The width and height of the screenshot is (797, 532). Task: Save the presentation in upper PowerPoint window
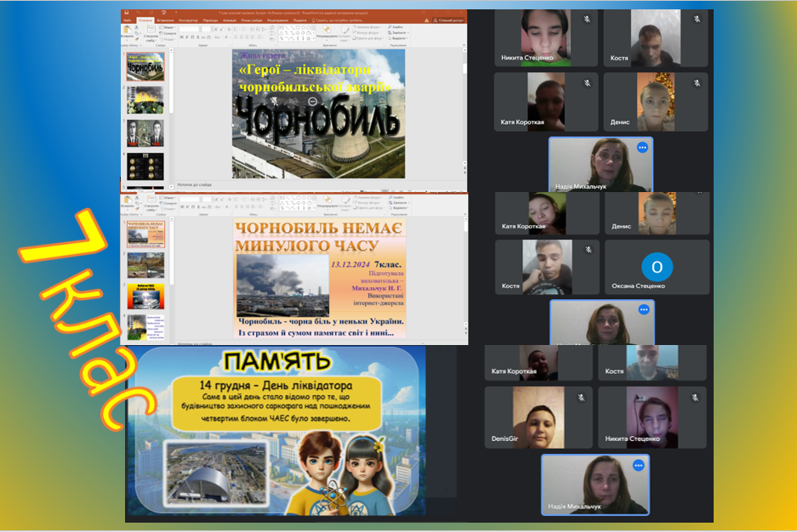tap(127, 13)
